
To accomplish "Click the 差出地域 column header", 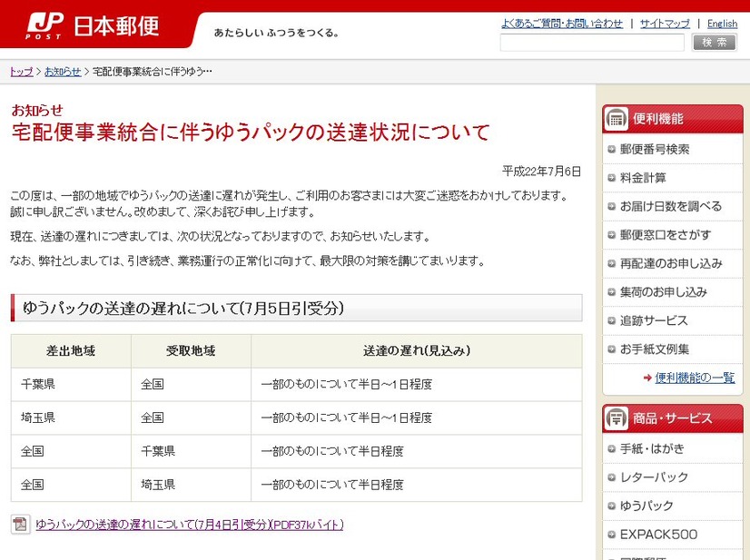I will pyautogui.click(x=71, y=351).
